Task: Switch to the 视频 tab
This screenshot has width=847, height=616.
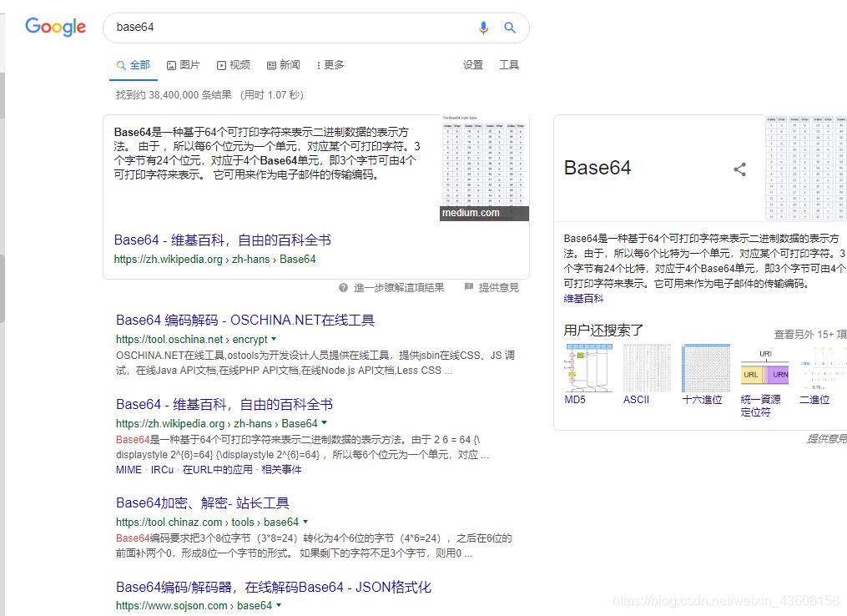Action: coord(234,65)
